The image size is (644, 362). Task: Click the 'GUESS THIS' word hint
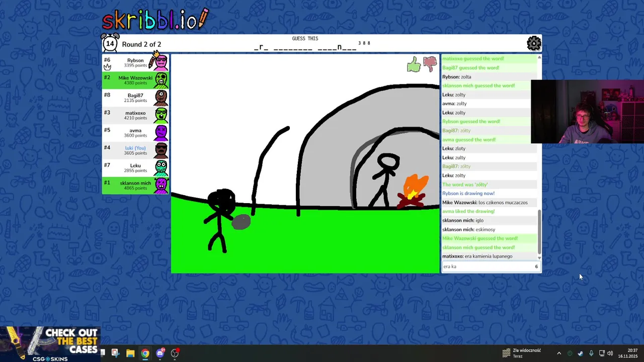point(305,39)
